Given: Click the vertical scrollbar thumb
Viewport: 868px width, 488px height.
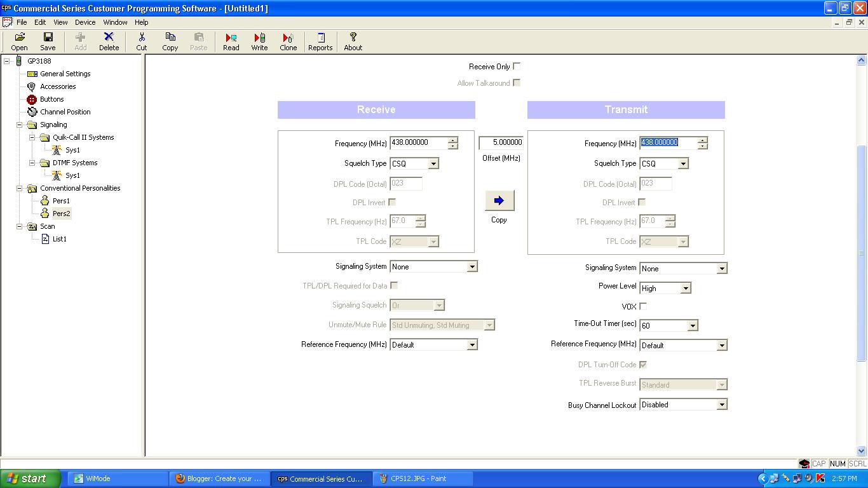Looking at the screenshot, I should (x=862, y=253).
